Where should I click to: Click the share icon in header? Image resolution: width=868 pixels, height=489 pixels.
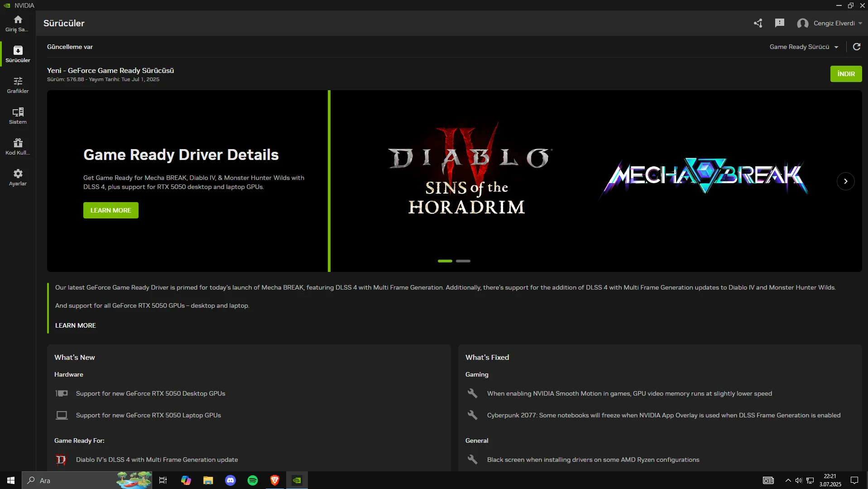click(x=758, y=23)
